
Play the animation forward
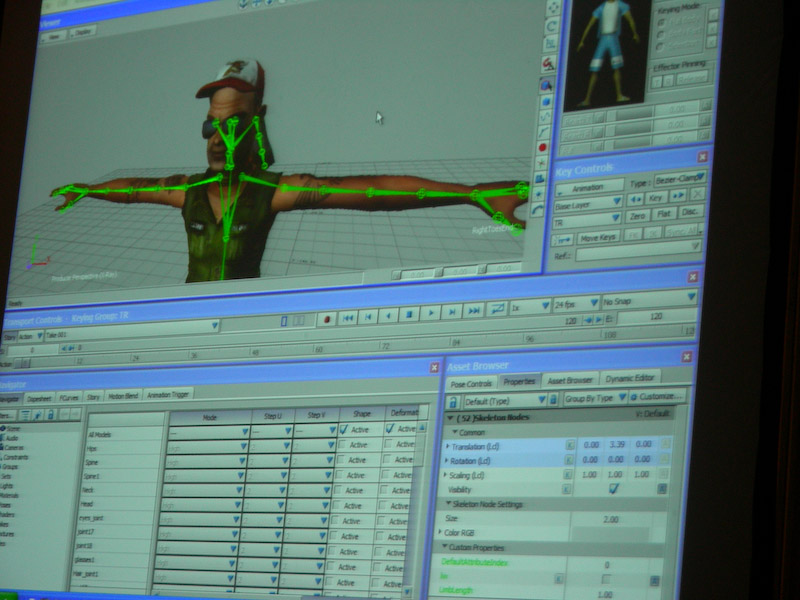(431, 313)
